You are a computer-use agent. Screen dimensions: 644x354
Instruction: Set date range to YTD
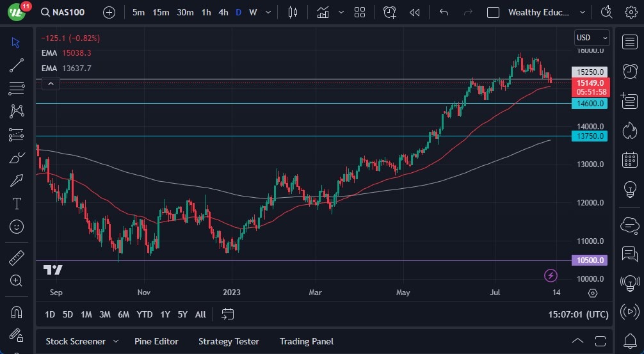[145, 314]
